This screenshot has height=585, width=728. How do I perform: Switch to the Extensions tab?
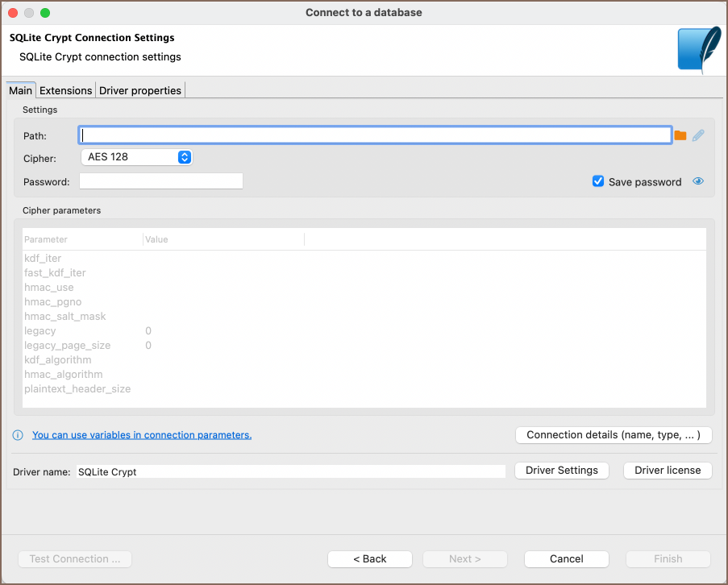pyautogui.click(x=66, y=90)
